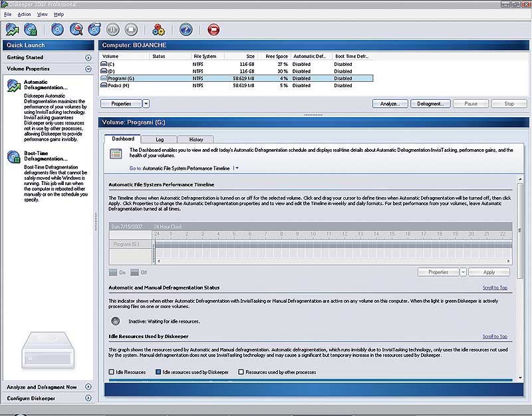Switch to the History tab
Viewport: 532px width, 416px height.
[196, 140]
